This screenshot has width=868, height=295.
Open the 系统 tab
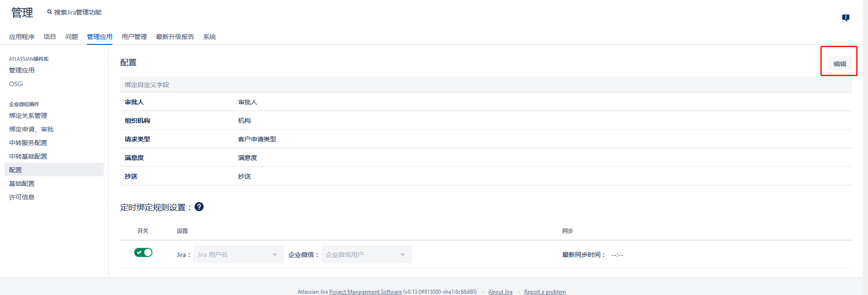pos(209,37)
